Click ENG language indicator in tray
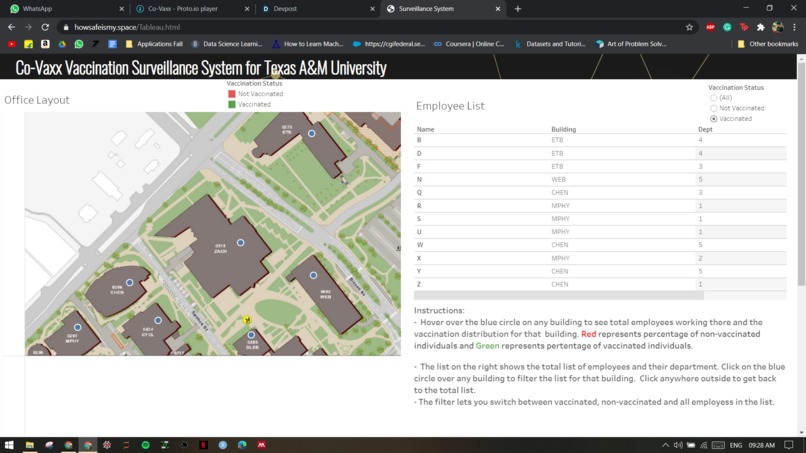Viewport: 806px width, 453px height. click(x=736, y=445)
